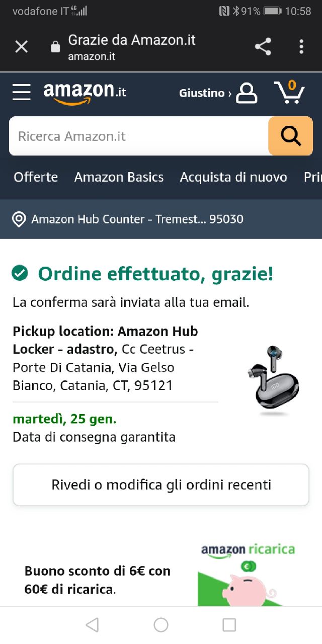Screen dimensions: 322x644
Task: Tap Rivedi o modifica gli ordini recenti
Action: pos(161,485)
